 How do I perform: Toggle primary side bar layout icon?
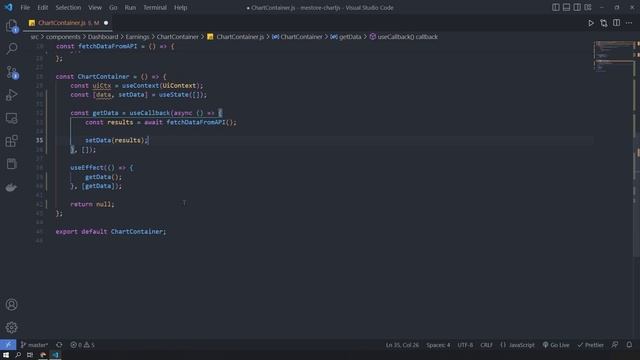[556, 7]
